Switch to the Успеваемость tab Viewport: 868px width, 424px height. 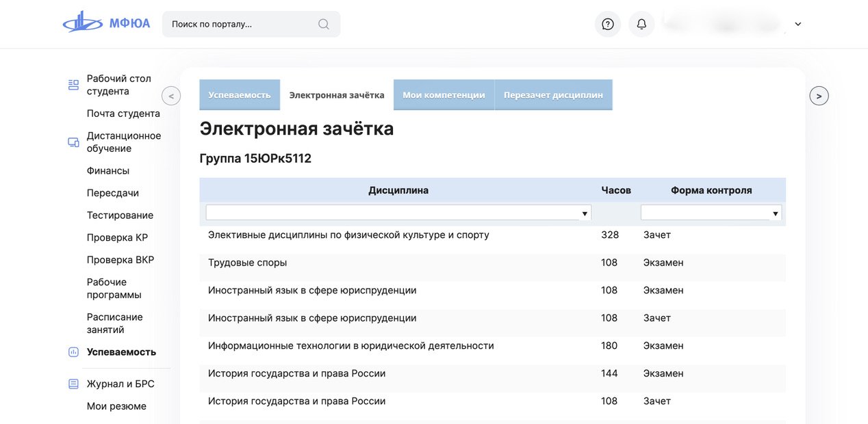pyautogui.click(x=240, y=95)
